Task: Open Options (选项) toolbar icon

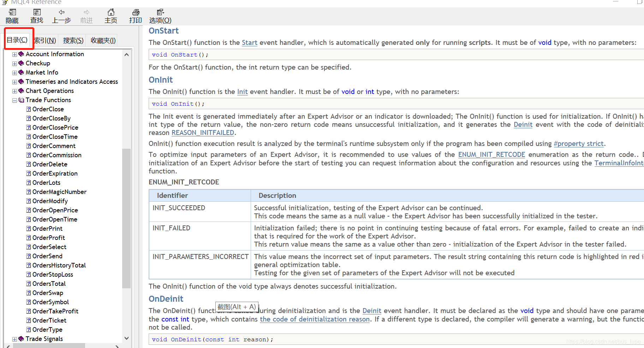Action: point(160,12)
